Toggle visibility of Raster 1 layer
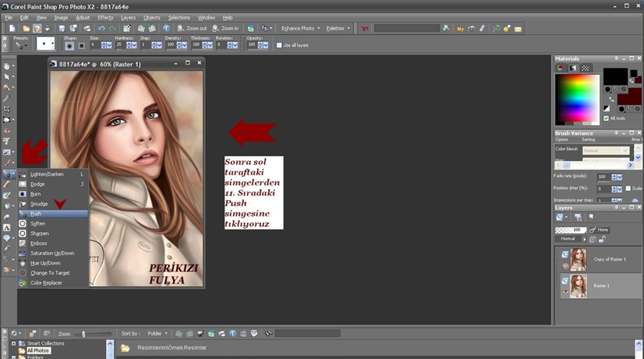The height and width of the screenshot is (359, 644). [x=565, y=291]
